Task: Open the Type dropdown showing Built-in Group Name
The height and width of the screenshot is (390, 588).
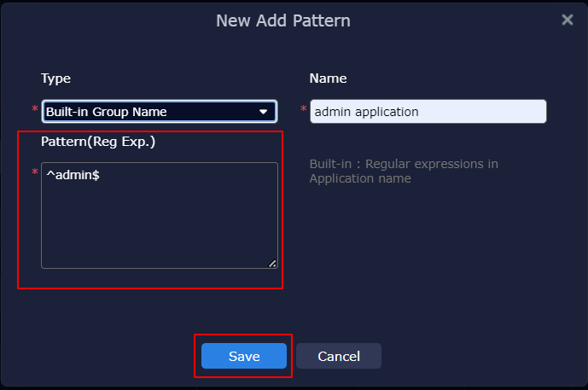Action: 159,112
